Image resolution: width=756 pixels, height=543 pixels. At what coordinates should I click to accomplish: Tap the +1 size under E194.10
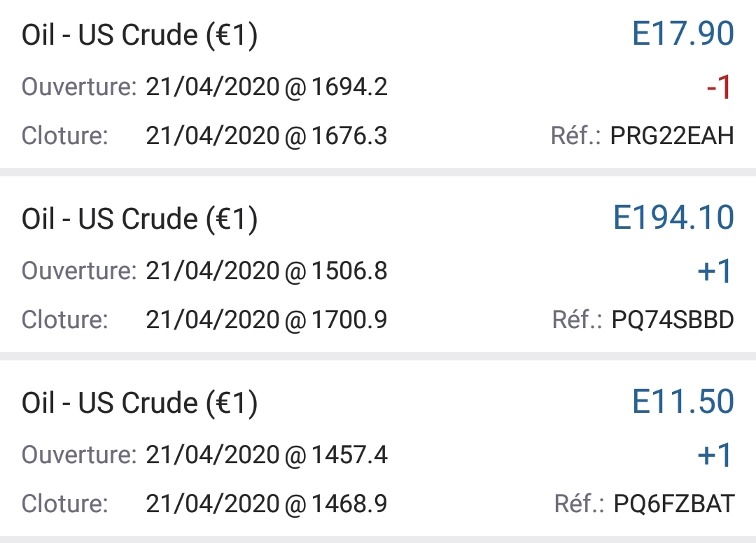tap(715, 271)
